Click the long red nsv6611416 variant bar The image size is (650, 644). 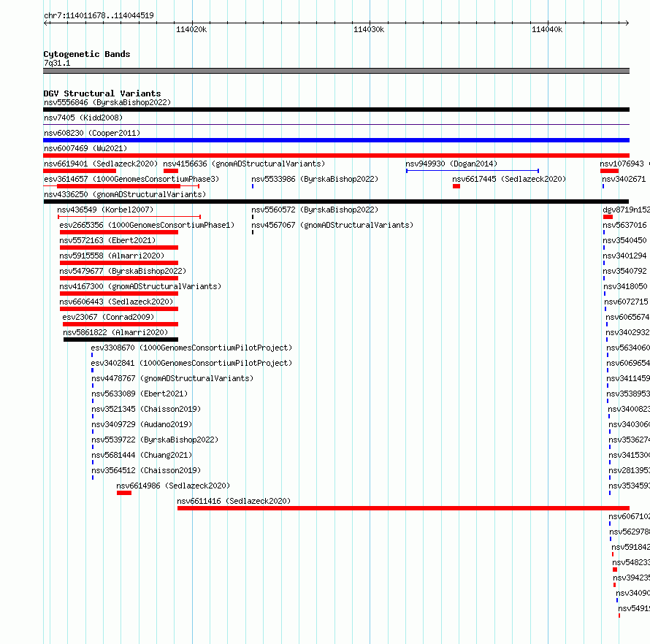click(403, 508)
